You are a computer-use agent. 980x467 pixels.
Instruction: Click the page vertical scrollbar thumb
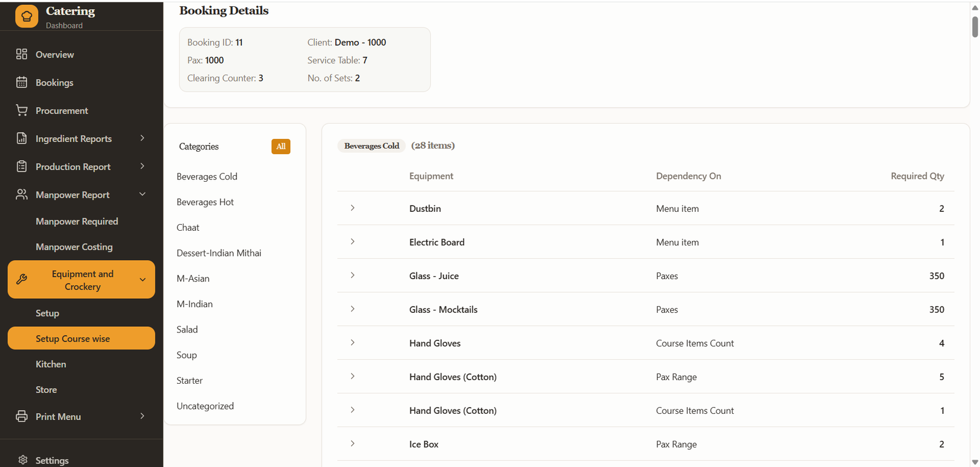974,27
